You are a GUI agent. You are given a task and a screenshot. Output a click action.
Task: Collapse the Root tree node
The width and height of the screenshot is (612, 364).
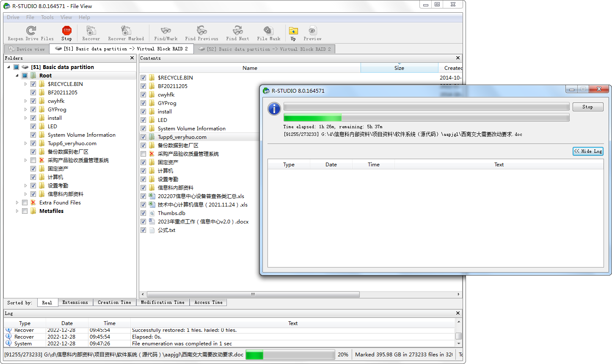pos(17,75)
